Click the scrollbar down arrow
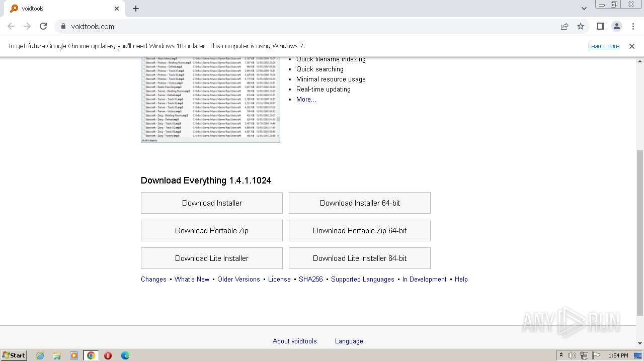This screenshot has width=644, height=362. [640, 343]
